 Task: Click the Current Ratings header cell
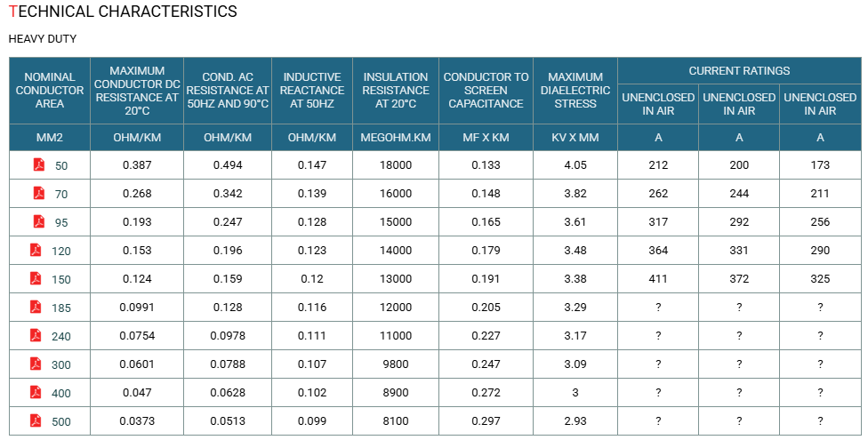[739, 71]
